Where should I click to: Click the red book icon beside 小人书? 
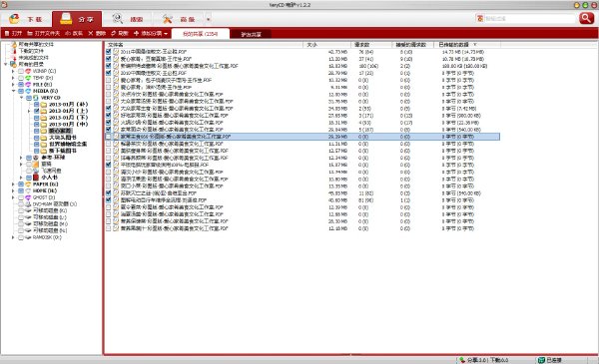click(36, 178)
